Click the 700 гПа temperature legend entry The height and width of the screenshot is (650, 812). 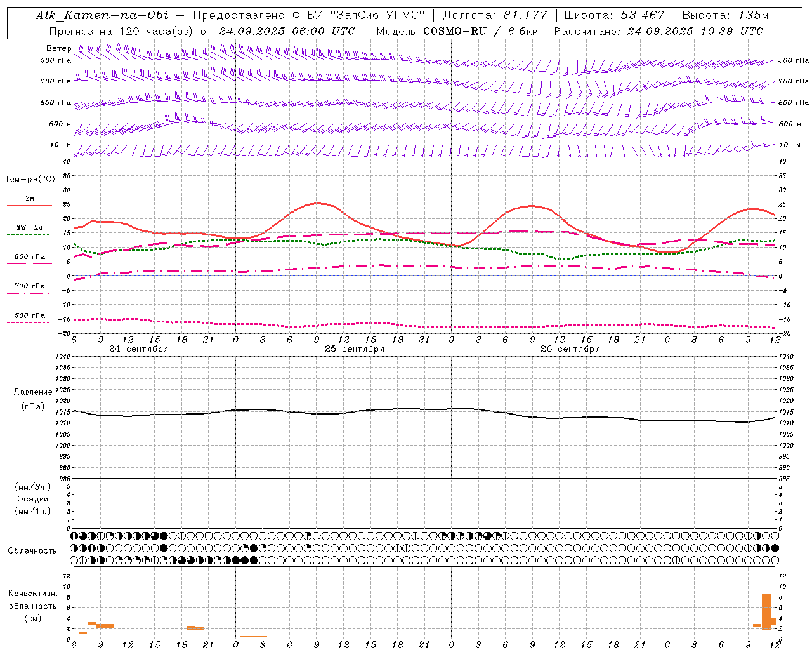click(30, 286)
